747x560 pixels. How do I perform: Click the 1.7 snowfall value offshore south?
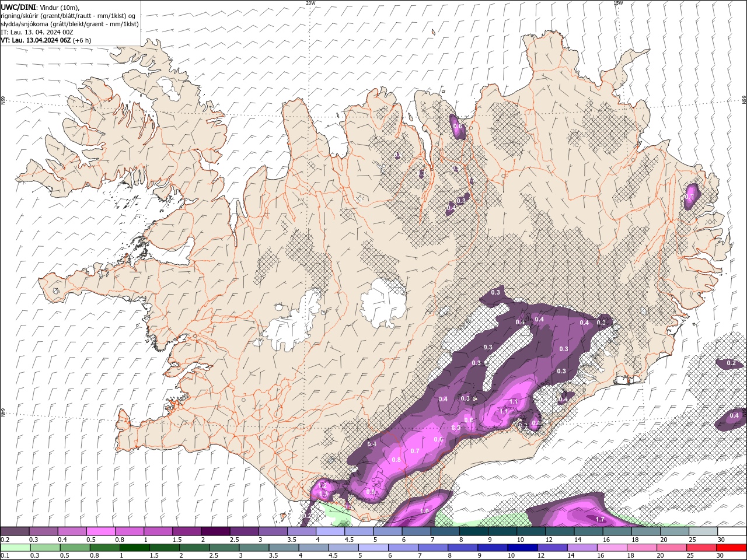click(x=599, y=519)
